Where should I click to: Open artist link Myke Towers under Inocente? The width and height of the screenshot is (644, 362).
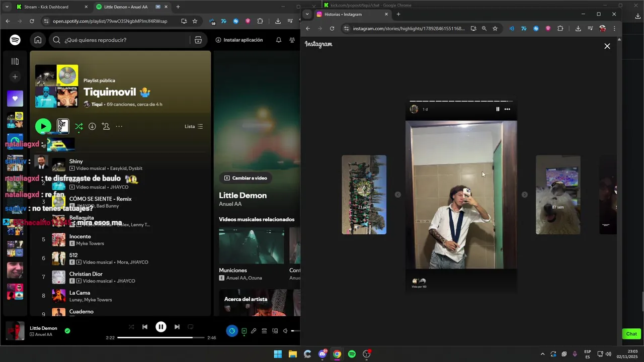pos(90,243)
